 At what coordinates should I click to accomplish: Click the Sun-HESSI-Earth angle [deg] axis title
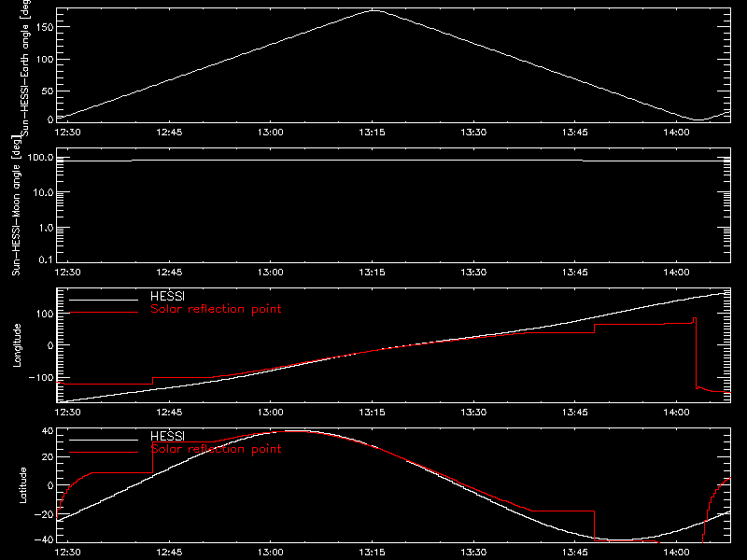coord(25,67)
